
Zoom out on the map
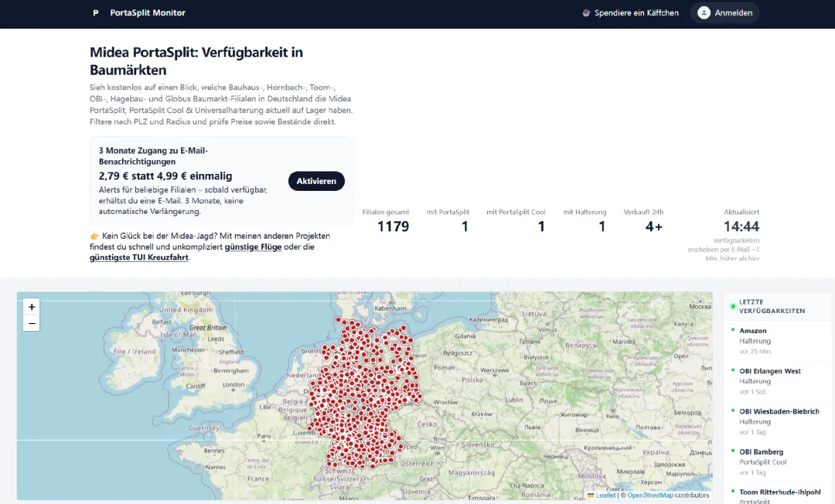coord(32,323)
